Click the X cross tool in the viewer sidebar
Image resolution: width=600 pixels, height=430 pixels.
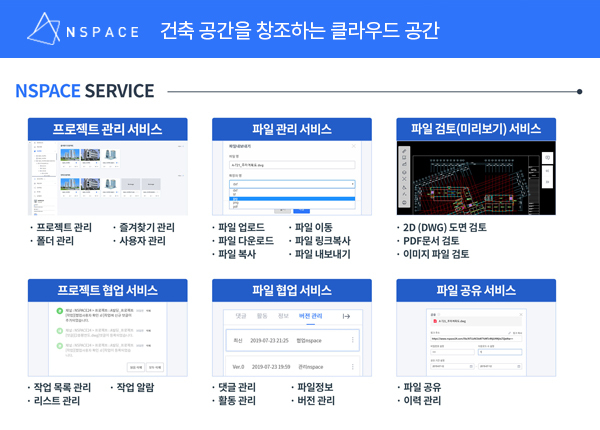pos(404,179)
